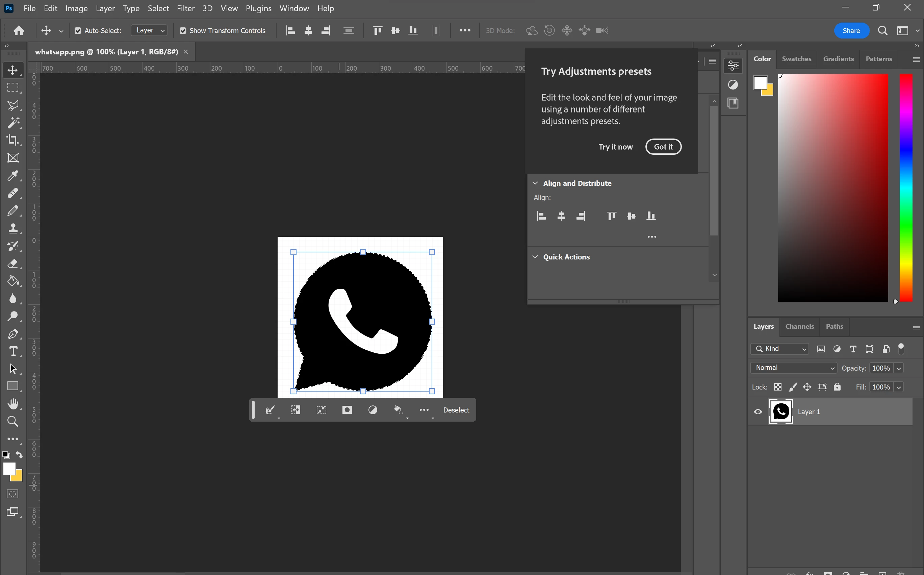Click lock all layer padlock icon

[837, 387]
